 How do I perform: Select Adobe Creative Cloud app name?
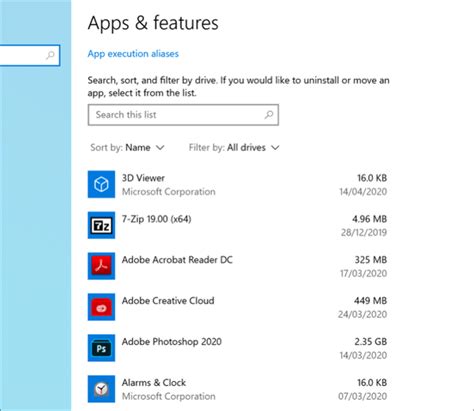168,301
